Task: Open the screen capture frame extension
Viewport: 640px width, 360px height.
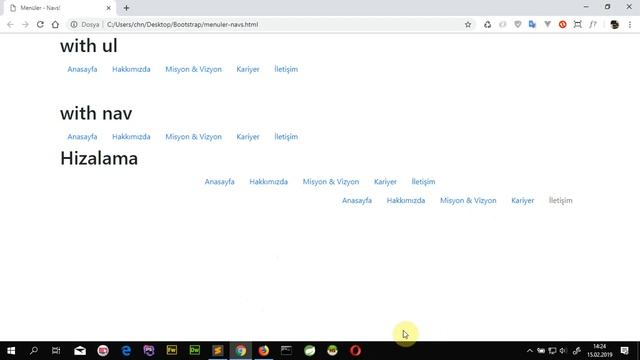Action: pos(577,24)
